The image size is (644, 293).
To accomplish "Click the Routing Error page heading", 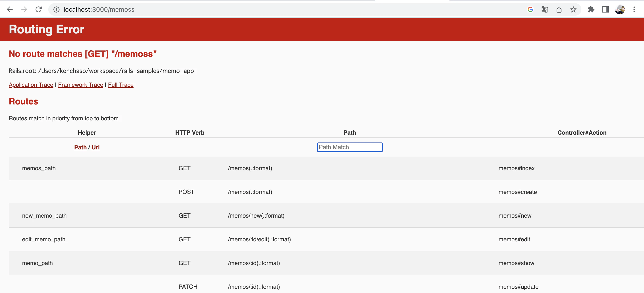I will (47, 29).
